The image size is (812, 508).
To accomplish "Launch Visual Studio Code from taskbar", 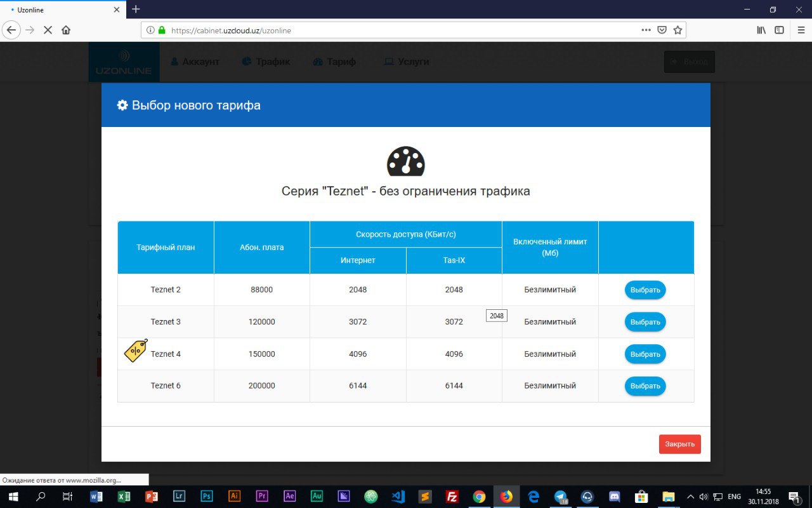I will [398, 497].
